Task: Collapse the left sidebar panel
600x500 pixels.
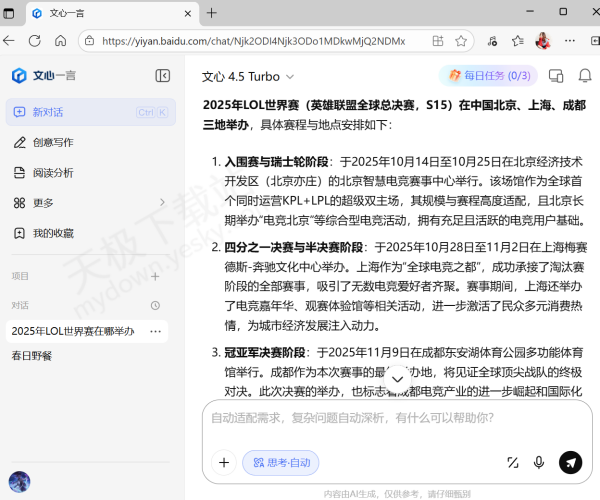Action: (x=162, y=76)
